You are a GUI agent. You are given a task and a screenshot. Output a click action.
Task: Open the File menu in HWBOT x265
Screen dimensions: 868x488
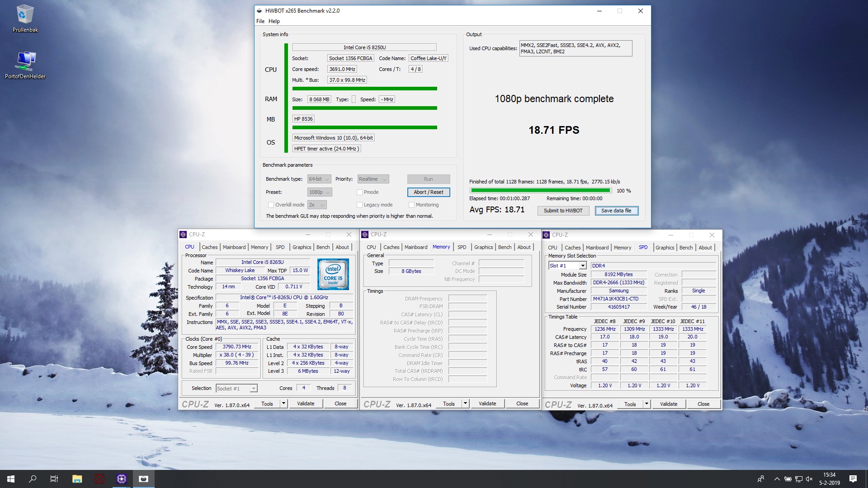coord(260,21)
